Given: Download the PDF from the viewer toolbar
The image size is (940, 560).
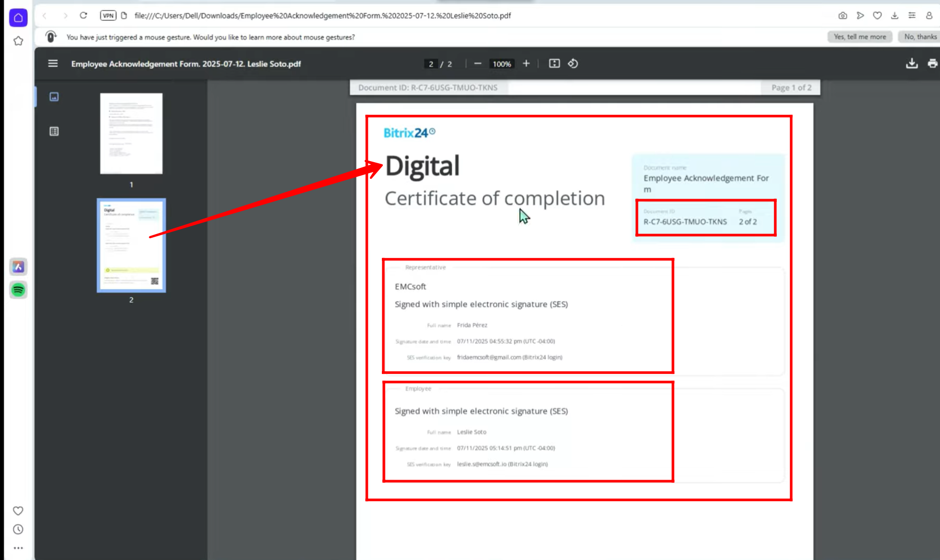Looking at the screenshot, I should tap(912, 64).
